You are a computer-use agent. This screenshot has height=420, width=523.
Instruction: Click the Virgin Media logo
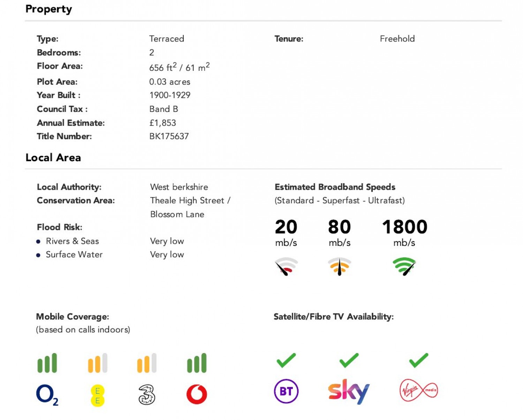(418, 390)
